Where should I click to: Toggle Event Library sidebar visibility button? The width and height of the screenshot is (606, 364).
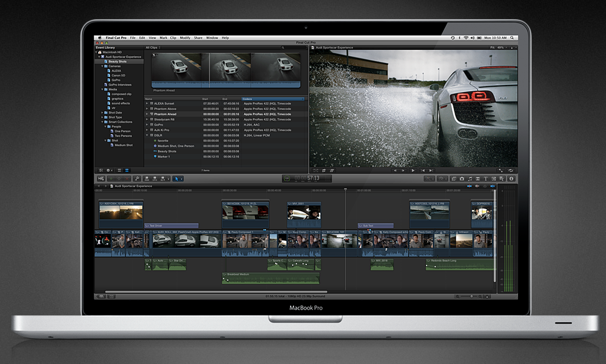point(101,170)
